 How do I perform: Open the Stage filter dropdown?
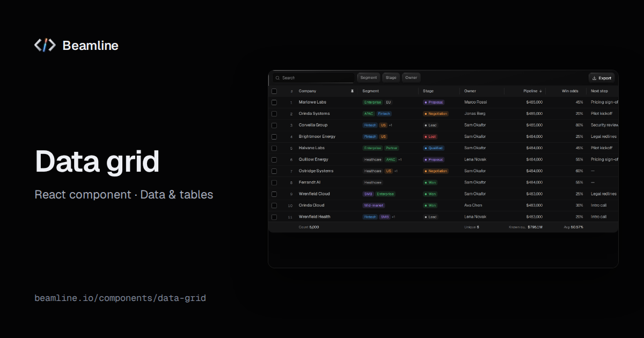click(391, 78)
